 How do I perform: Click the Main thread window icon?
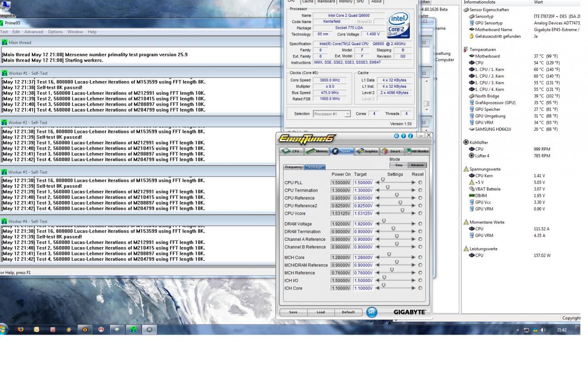4,42
